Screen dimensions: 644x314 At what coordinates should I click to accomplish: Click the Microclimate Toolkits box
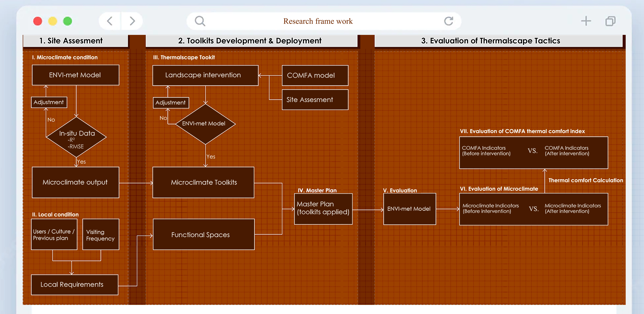pos(203,182)
